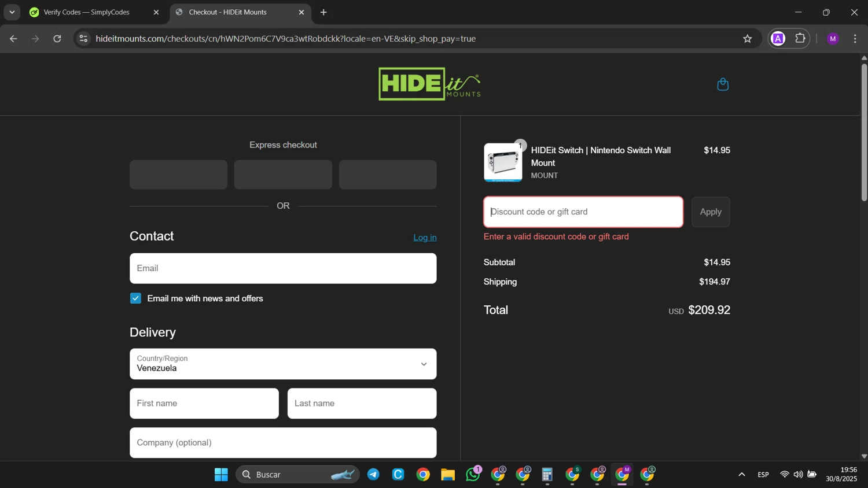
Task: Select the Shipping cost $194.97
Action: [x=715, y=282]
